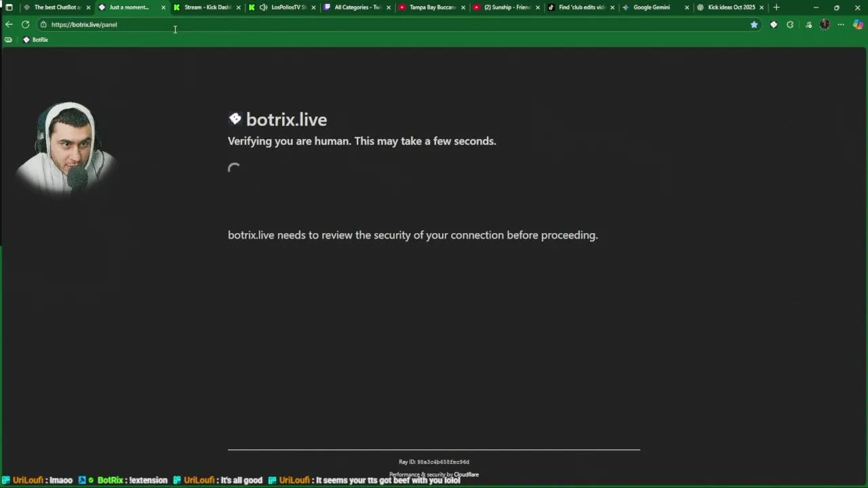Close the All Categories Twitch tab
Screen dimensions: 868x488
[389, 7]
